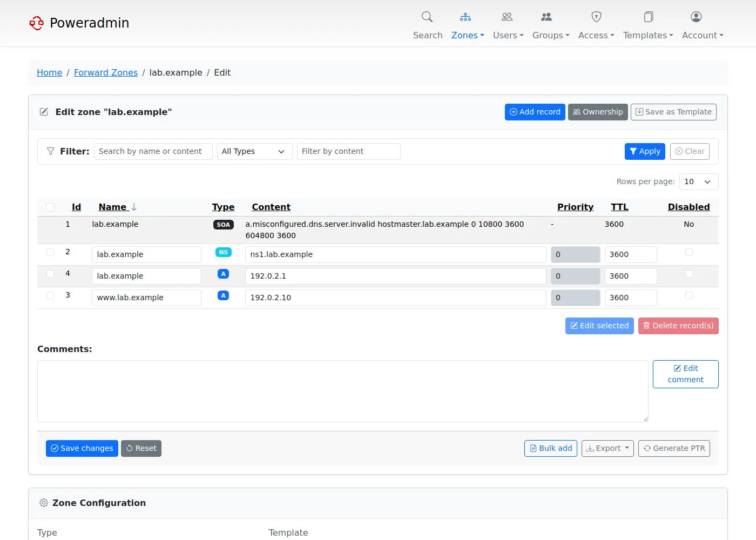Viewport: 756px width, 540px height.
Task: Click the Groups people icon
Action: 546,17
